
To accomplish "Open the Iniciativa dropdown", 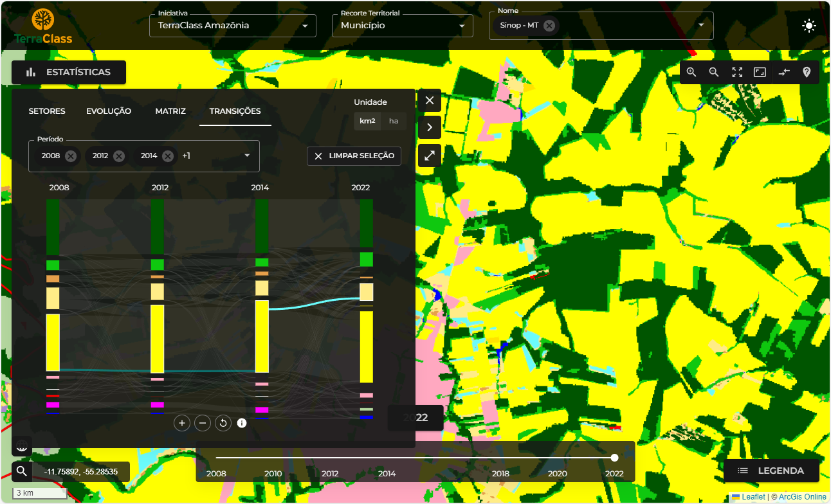I will pyautogui.click(x=232, y=26).
